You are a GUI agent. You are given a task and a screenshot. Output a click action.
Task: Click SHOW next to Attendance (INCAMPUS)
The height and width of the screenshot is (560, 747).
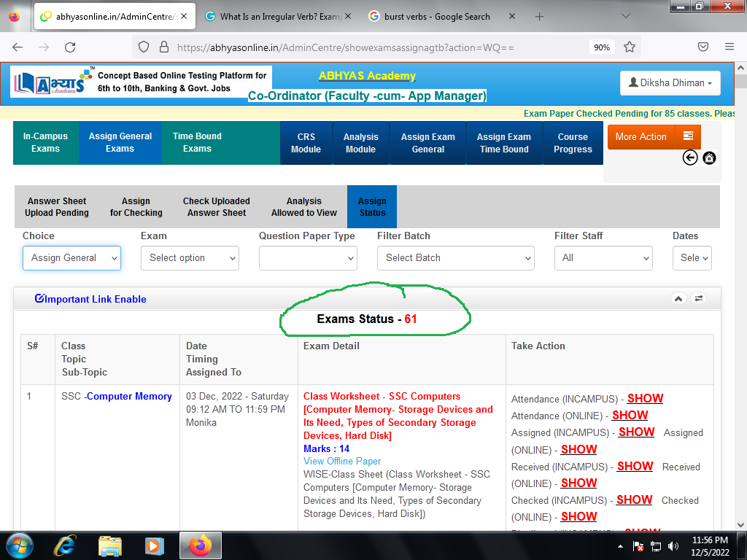[x=645, y=398]
